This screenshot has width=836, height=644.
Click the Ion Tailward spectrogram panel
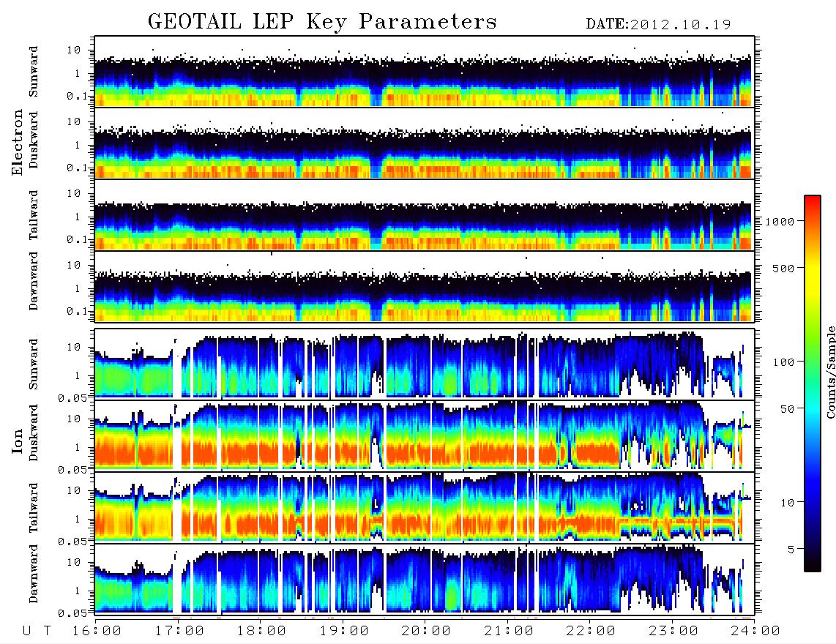coord(425,508)
